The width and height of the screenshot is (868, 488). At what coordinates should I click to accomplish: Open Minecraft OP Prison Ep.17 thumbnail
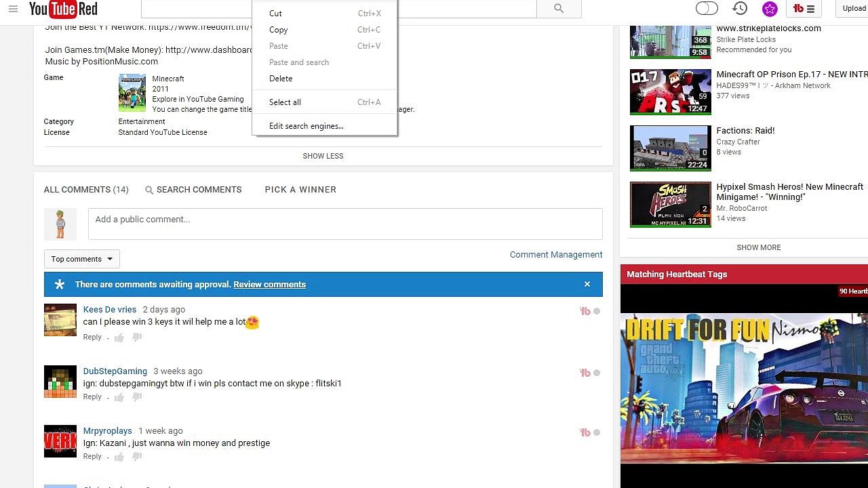pyautogui.click(x=671, y=91)
